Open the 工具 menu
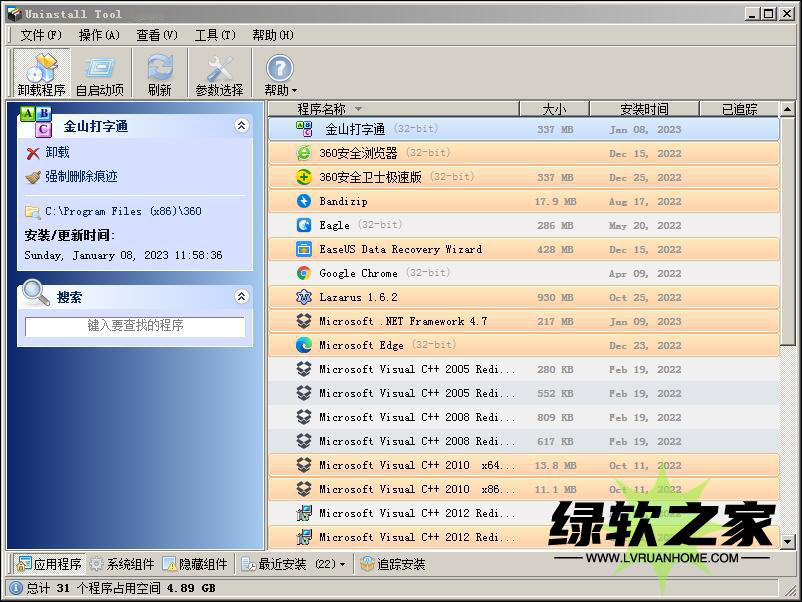The image size is (802, 602). tap(214, 35)
